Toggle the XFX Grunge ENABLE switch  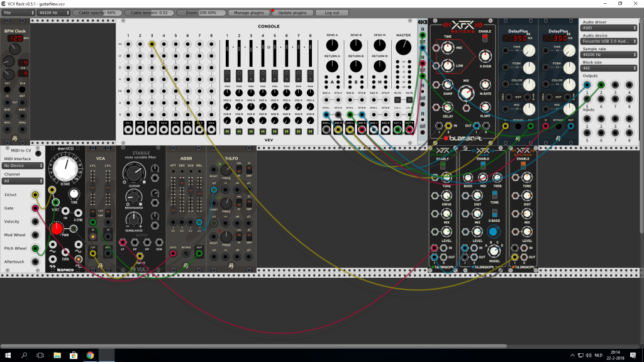[523, 165]
